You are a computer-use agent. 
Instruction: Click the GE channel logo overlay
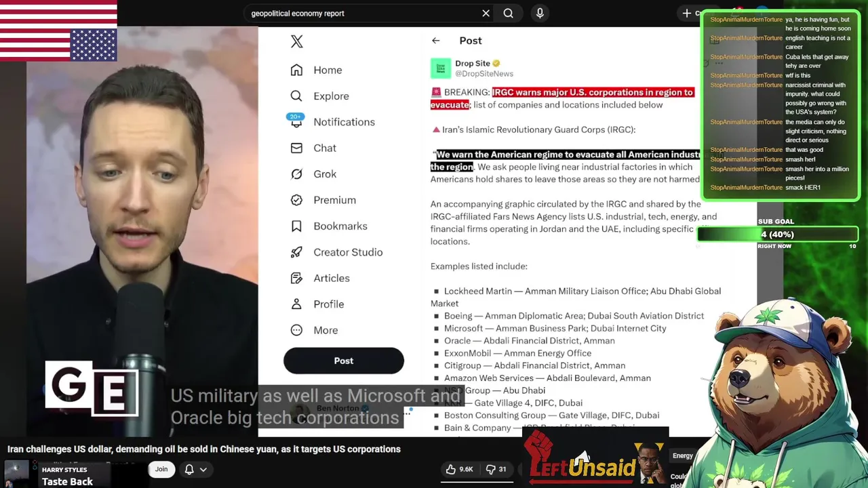coord(92,388)
